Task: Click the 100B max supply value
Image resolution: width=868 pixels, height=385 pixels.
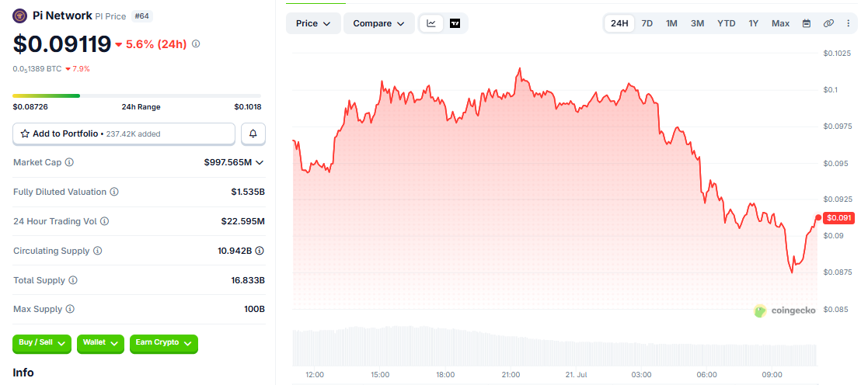Action: pyautogui.click(x=255, y=309)
